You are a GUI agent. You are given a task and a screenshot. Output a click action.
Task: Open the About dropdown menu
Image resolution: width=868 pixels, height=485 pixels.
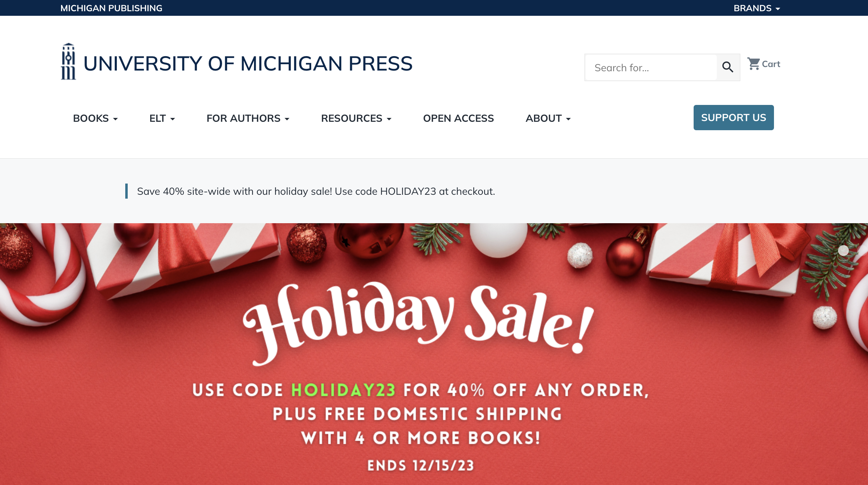[x=548, y=118]
